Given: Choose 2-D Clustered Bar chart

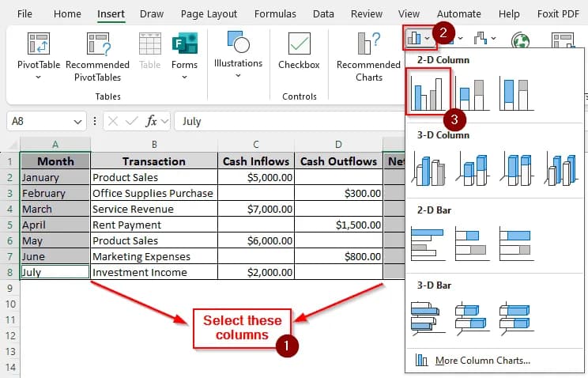Looking at the screenshot, I should pos(428,243).
